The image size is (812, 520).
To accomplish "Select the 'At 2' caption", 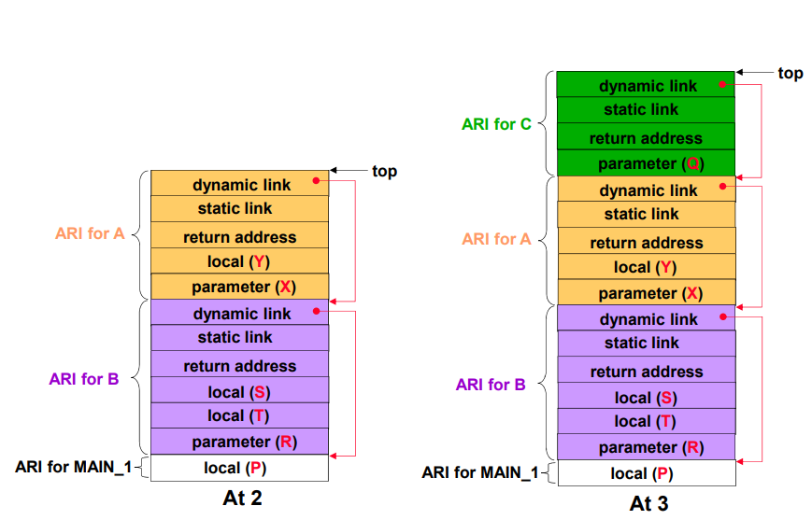I will [x=242, y=498].
